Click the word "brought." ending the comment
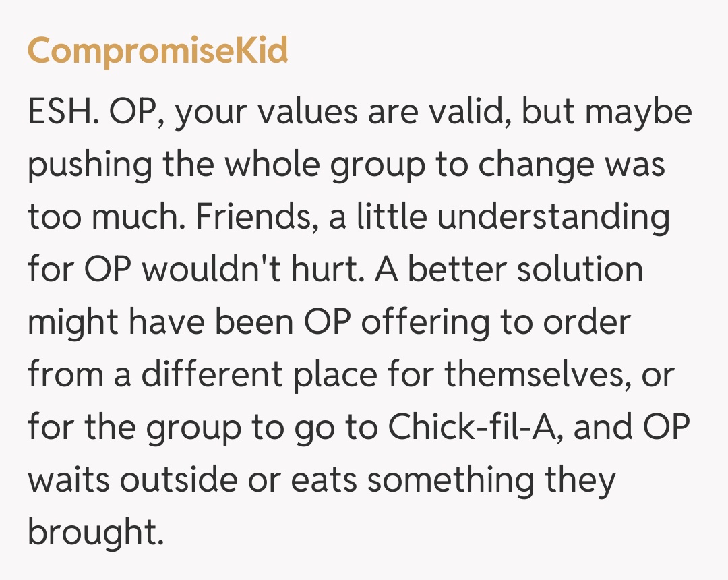The image size is (728, 580). tap(96, 533)
